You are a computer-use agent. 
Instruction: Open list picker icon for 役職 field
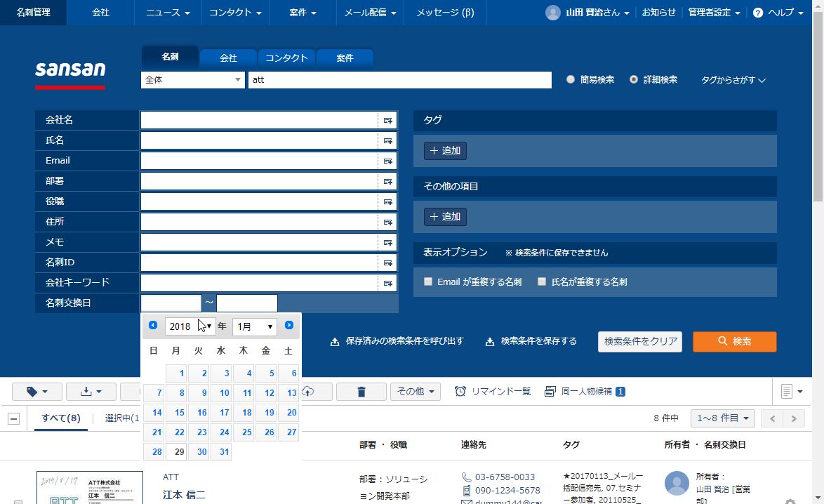click(388, 201)
